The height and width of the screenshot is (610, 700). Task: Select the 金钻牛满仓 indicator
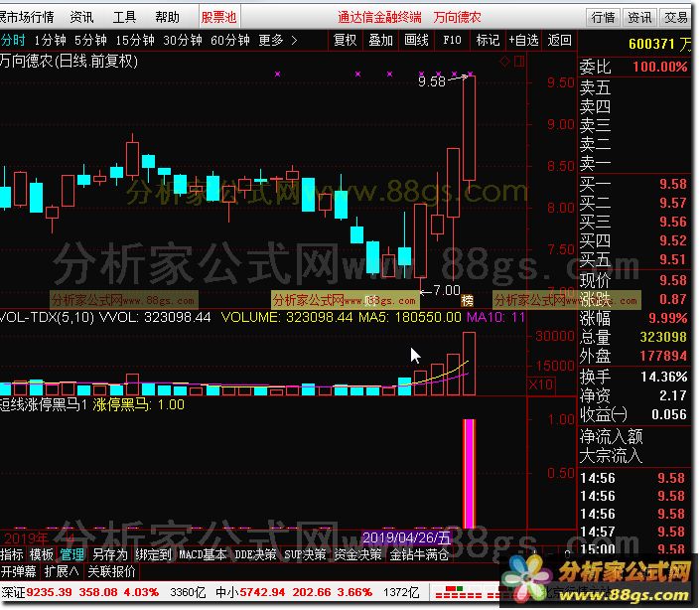419,554
